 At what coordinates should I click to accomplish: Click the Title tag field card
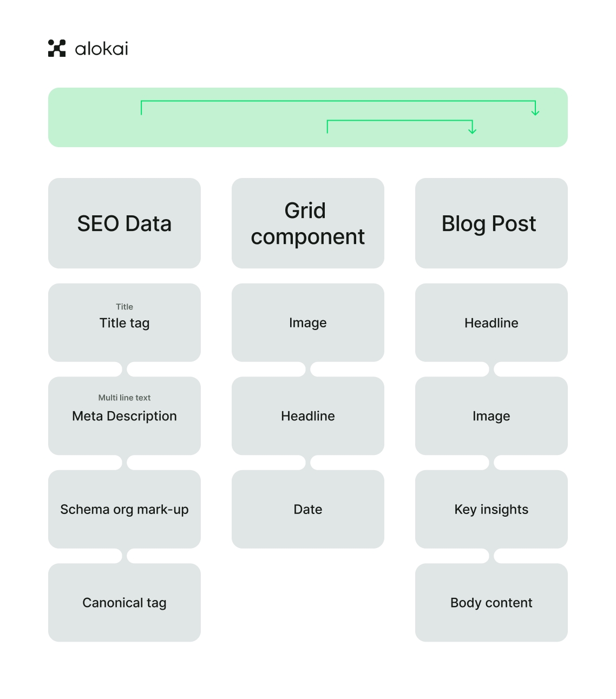tap(124, 323)
